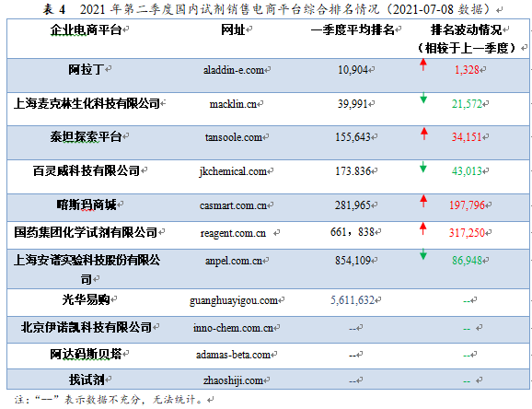Click the subheader '(相较于上一季度)'
532x409 pixels.
point(467,48)
